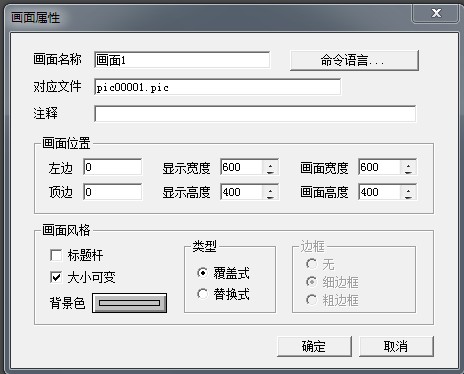Click the 顶边 position input field

(113, 192)
